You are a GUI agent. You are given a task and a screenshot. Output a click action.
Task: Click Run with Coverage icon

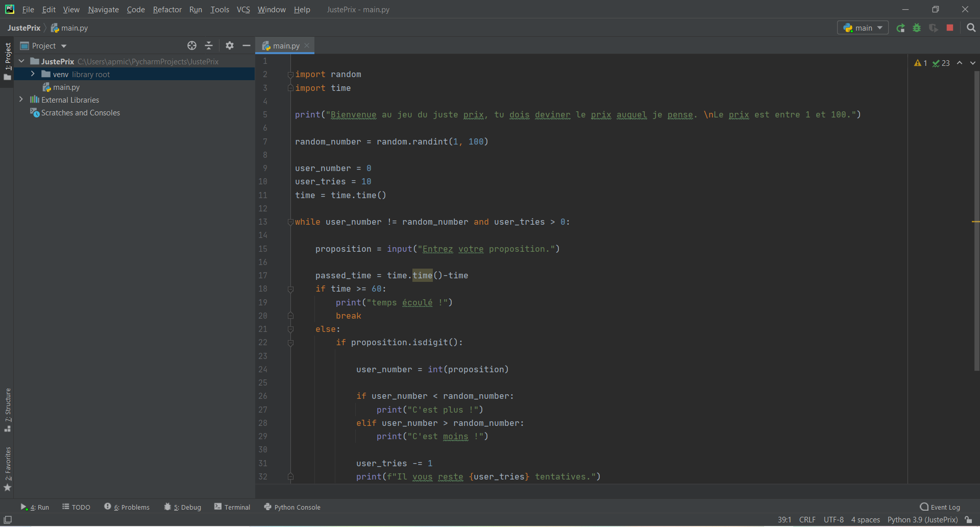[934, 28]
